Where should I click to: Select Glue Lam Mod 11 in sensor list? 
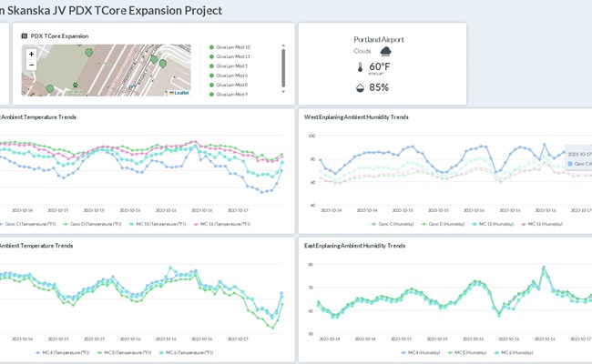click(x=232, y=56)
